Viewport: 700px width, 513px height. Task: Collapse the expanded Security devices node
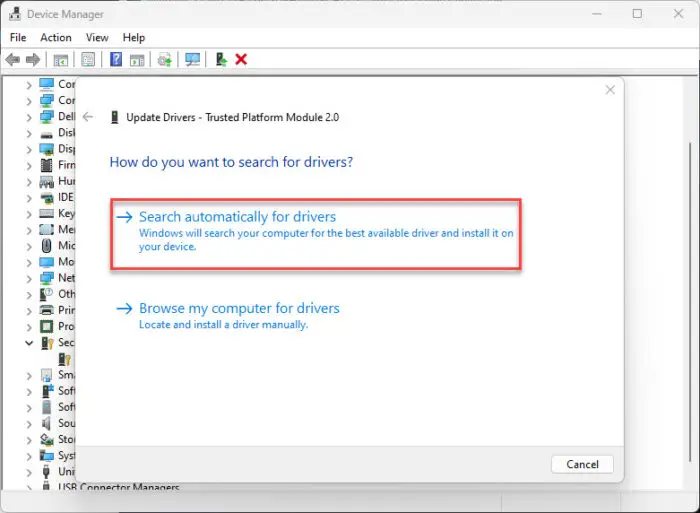pyautogui.click(x=29, y=342)
